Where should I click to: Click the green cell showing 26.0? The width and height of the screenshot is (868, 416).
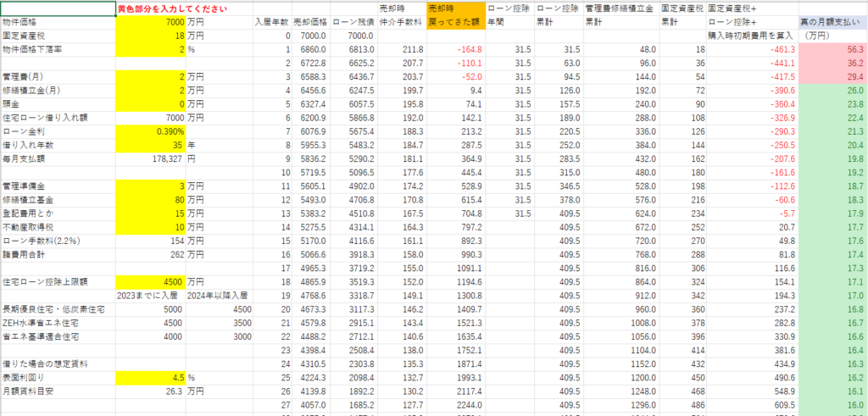click(x=832, y=91)
